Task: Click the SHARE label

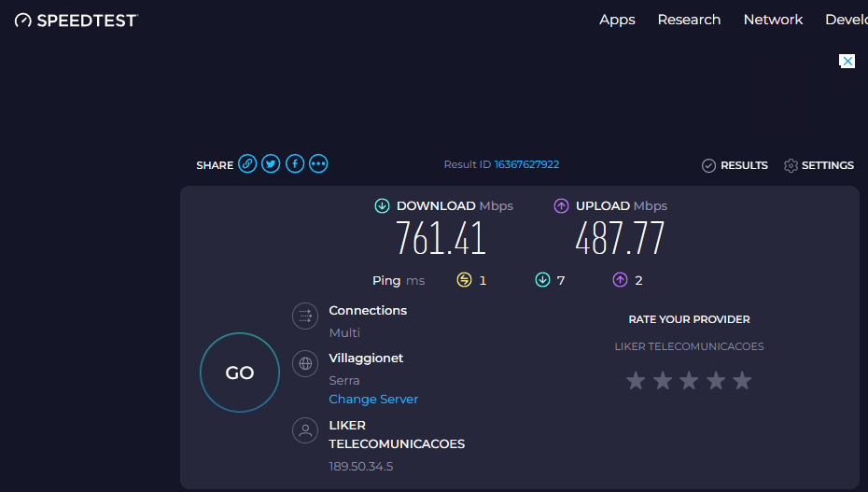Action: (215, 165)
